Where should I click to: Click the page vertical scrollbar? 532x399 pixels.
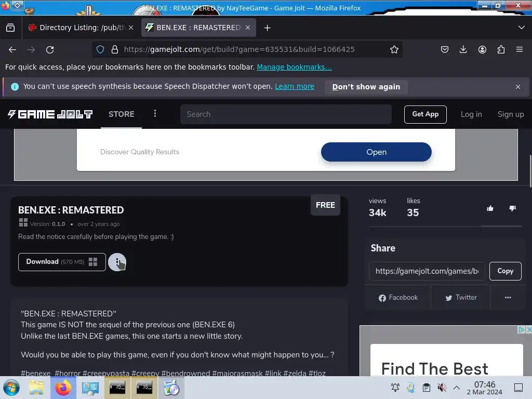(530, 171)
